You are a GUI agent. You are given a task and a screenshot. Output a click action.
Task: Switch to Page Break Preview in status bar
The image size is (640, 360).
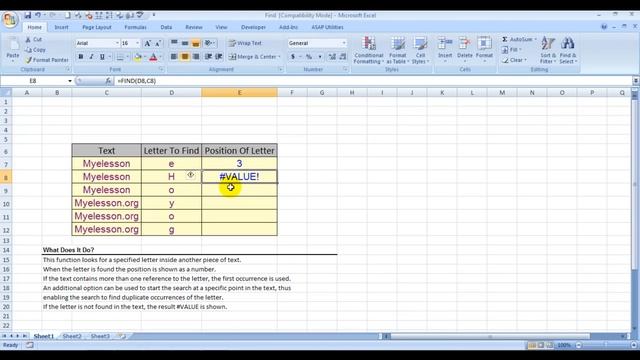pyautogui.click(x=550, y=345)
